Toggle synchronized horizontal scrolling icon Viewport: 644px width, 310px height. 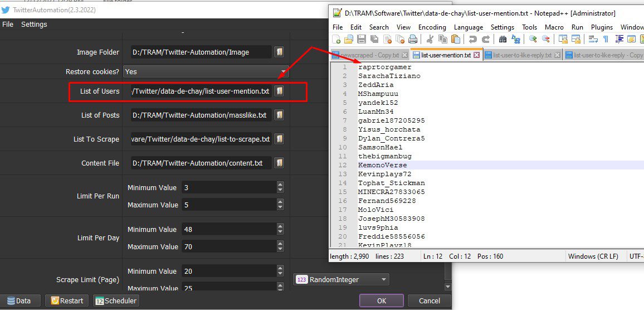pos(576,40)
